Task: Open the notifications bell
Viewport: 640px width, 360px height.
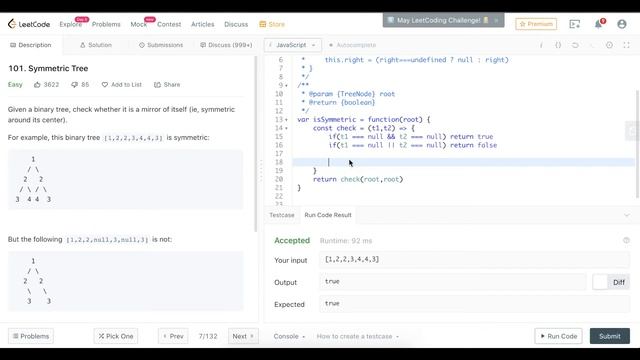Action: pyautogui.click(x=599, y=24)
